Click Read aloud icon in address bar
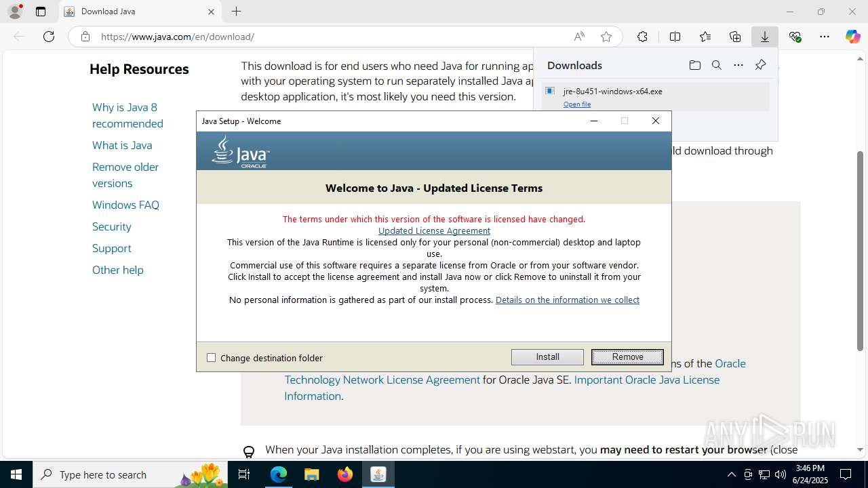The height and width of the screenshot is (488, 868). (579, 37)
